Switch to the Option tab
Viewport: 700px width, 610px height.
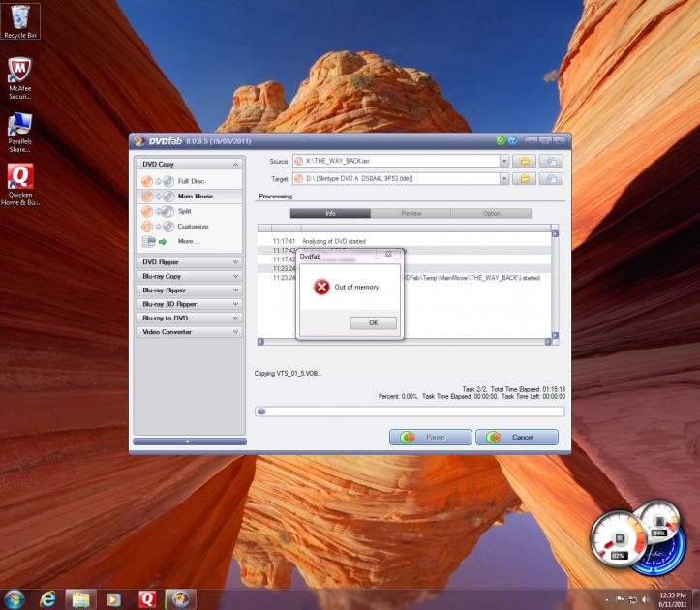[491, 213]
